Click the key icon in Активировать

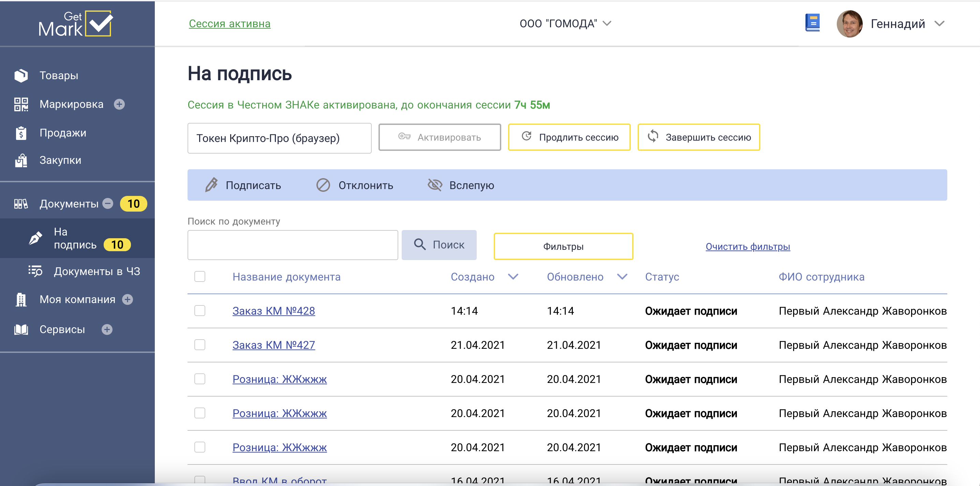click(x=404, y=137)
